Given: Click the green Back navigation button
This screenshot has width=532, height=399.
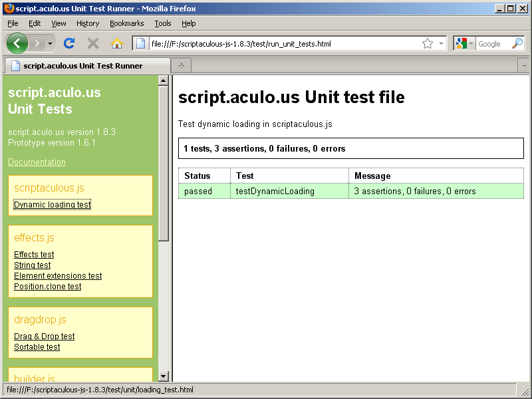Looking at the screenshot, I should [x=17, y=43].
